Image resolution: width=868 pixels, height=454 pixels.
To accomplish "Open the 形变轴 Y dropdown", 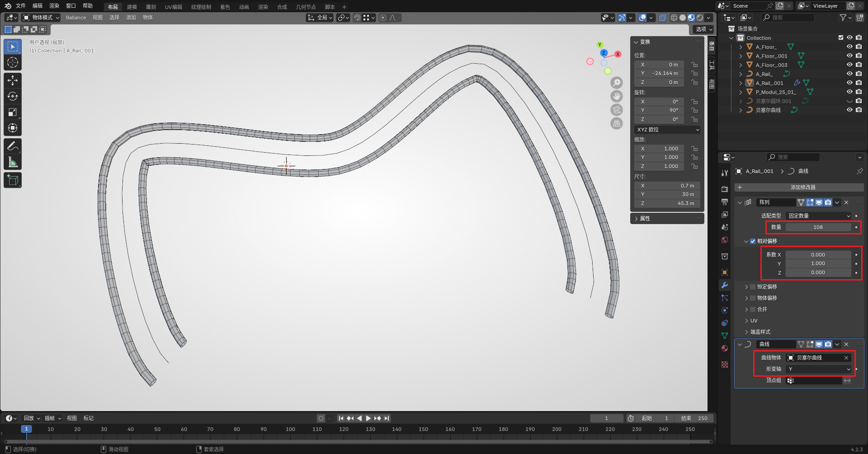I will [x=818, y=369].
